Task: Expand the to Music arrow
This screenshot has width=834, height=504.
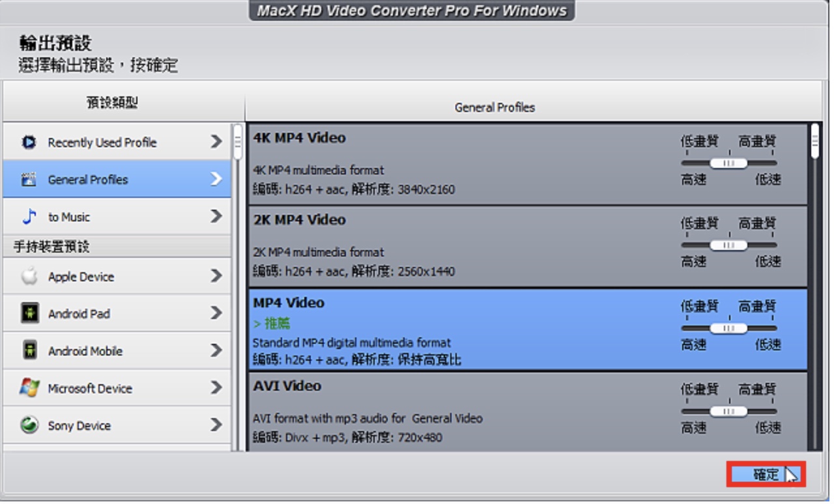Action: 216,216
